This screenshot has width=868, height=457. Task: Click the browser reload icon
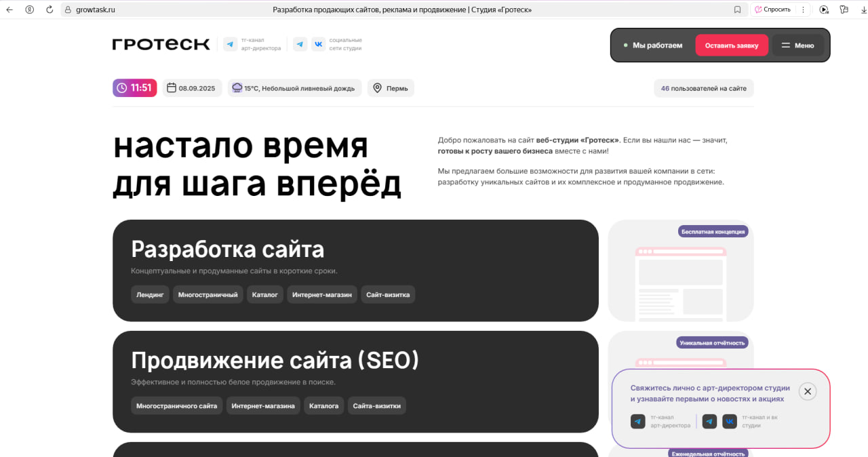coord(50,9)
